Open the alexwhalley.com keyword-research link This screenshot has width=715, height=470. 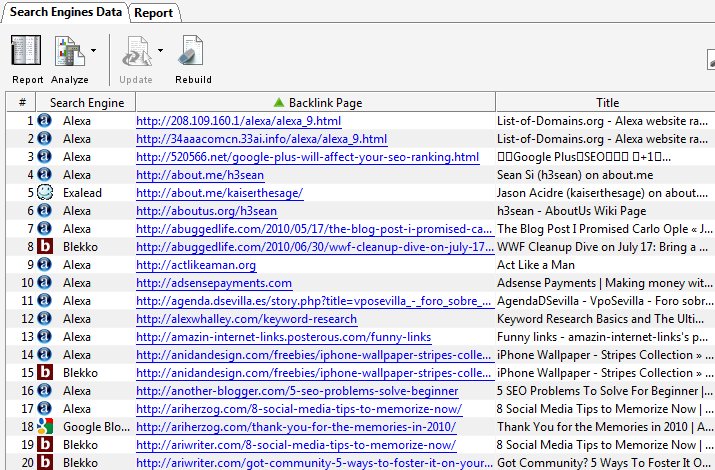(246, 319)
